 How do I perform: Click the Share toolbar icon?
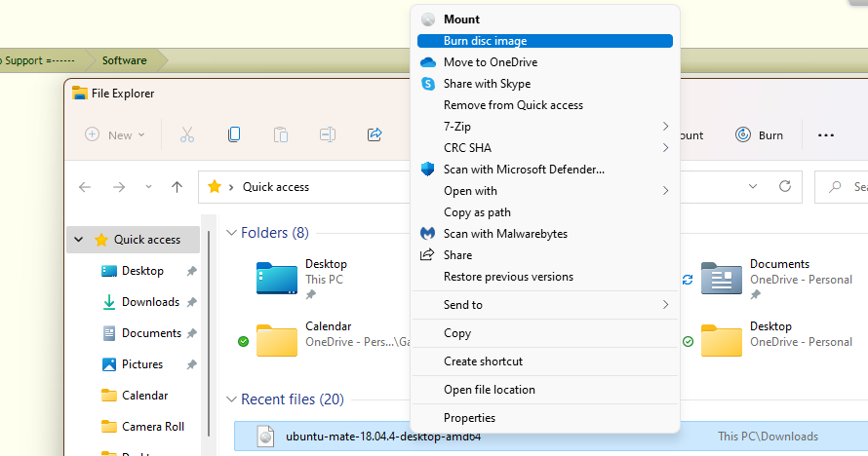coord(375,134)
